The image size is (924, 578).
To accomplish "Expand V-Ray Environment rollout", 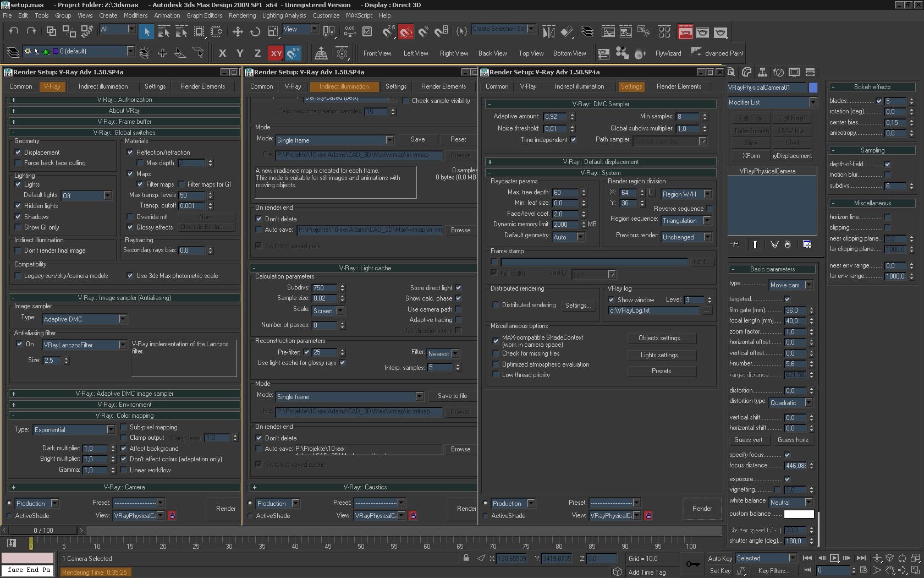I will pos(124,405).
